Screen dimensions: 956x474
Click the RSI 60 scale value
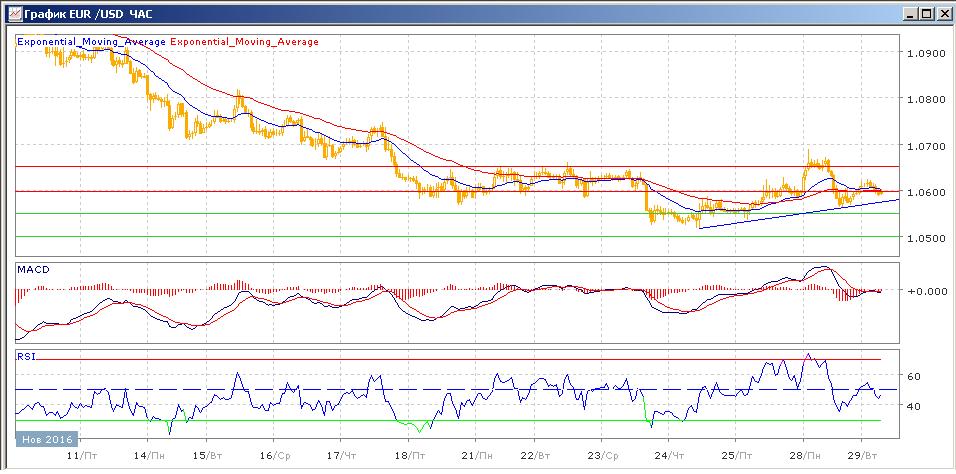915,377
